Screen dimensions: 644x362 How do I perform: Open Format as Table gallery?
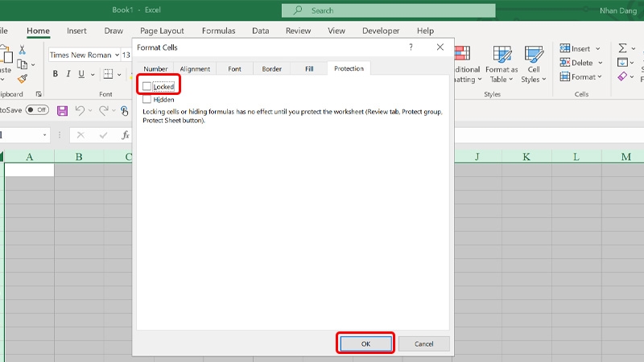coord(502,64)
